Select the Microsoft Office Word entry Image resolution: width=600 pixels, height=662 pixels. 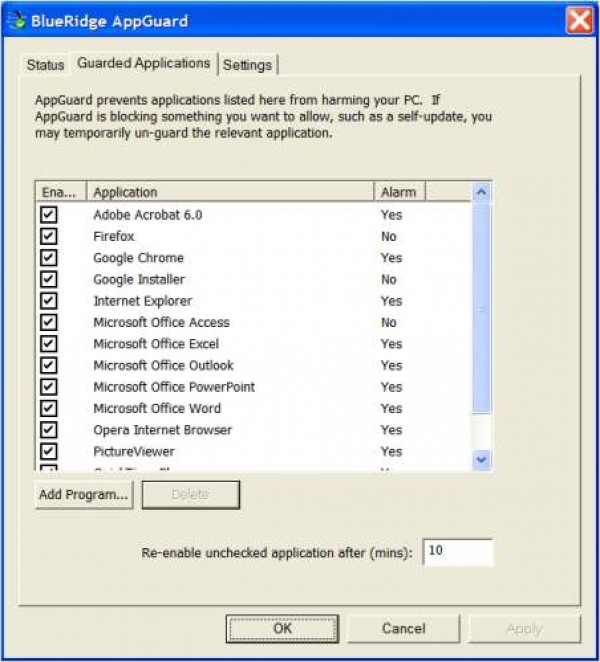253,408
